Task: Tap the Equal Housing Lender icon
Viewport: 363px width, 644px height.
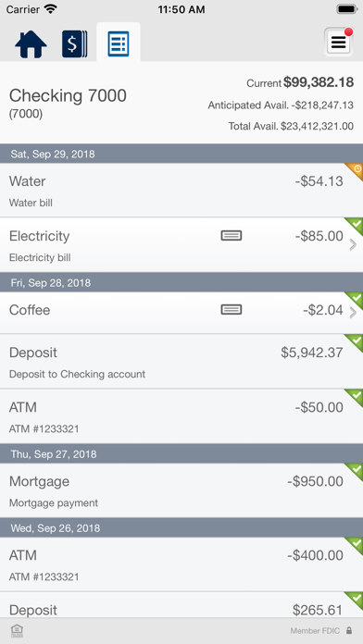Action: 17,630
